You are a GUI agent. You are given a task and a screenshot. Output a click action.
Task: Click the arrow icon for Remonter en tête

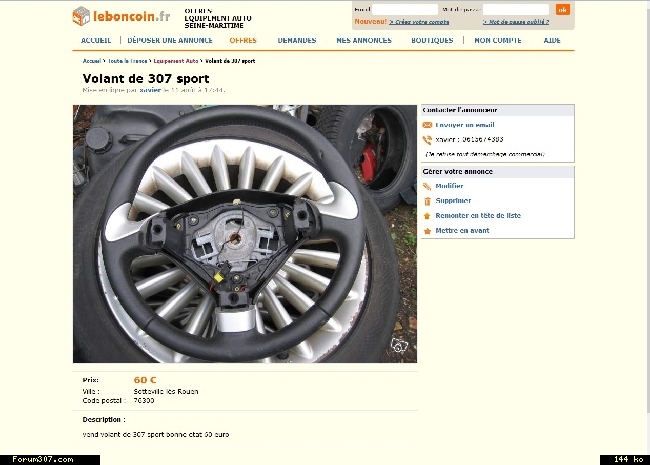[x=427, y=216]
